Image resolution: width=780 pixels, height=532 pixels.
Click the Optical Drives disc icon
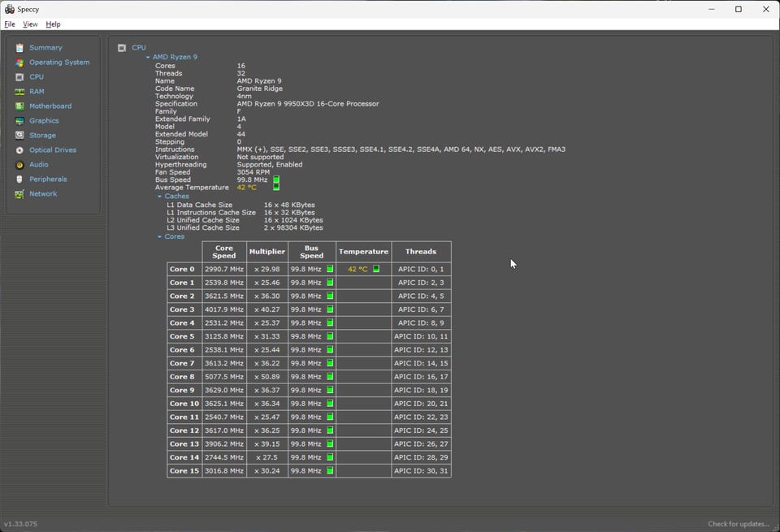[19, 150]
